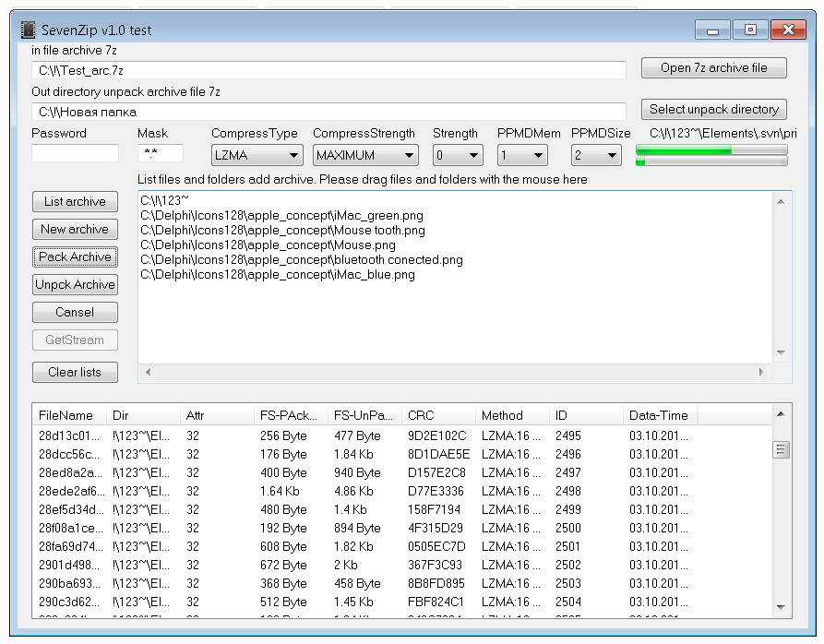
Task: Click the Out directory unpack path field
Action: 328,112
